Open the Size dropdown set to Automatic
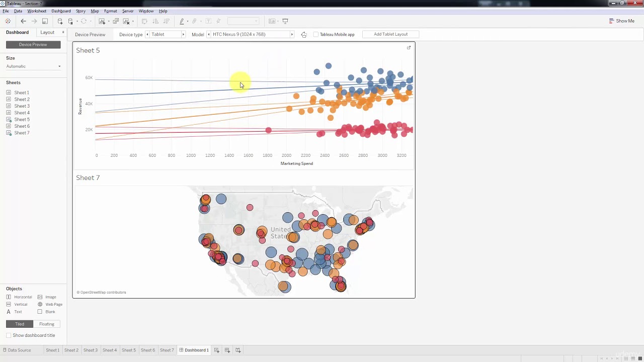The width and height of the screenshot is (644, 362). 33,66
